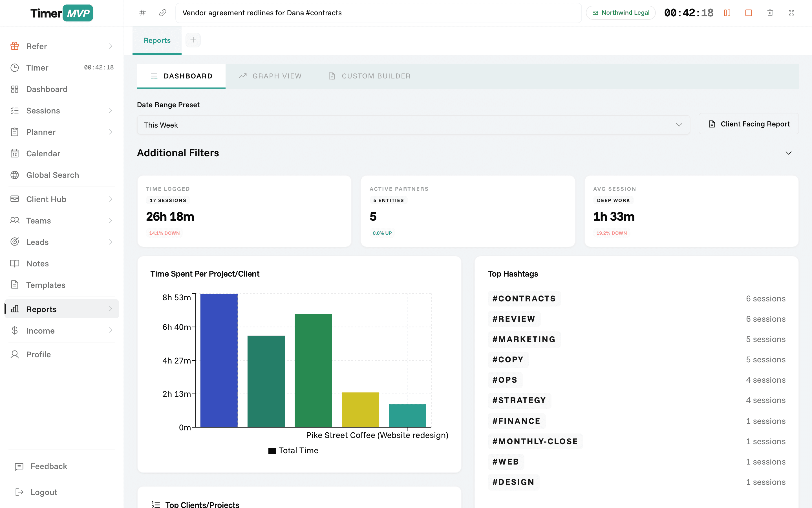Select the Northwind Legal client chip

click(621, 13)
